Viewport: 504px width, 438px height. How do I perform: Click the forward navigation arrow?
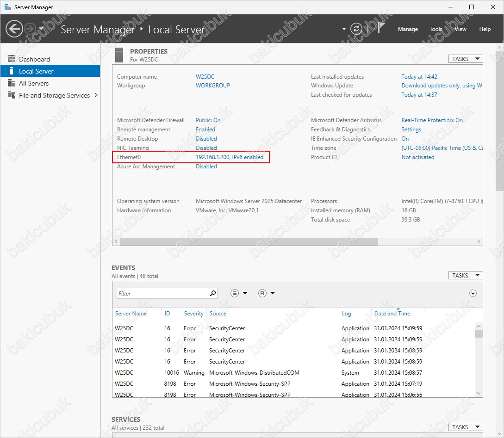point(30,29)
